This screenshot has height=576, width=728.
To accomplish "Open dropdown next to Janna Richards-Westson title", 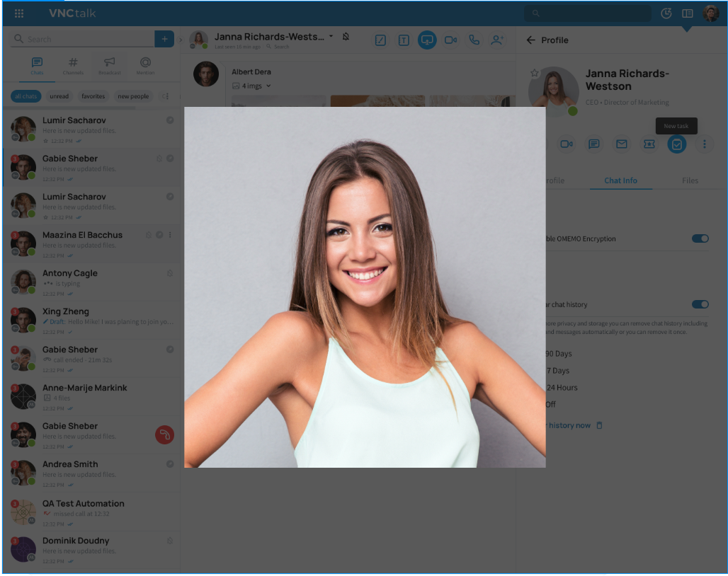I will point(331,36).
